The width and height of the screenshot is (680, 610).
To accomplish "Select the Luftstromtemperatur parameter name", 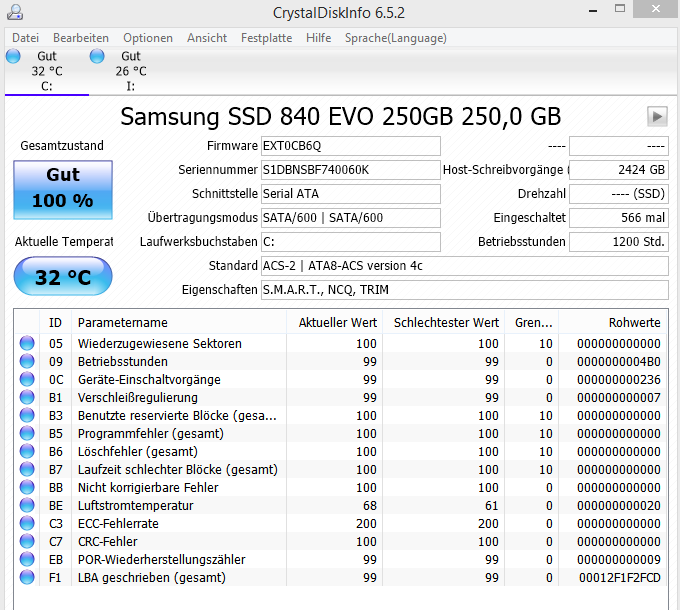I will pyautogui.click(x=135, y=506).
